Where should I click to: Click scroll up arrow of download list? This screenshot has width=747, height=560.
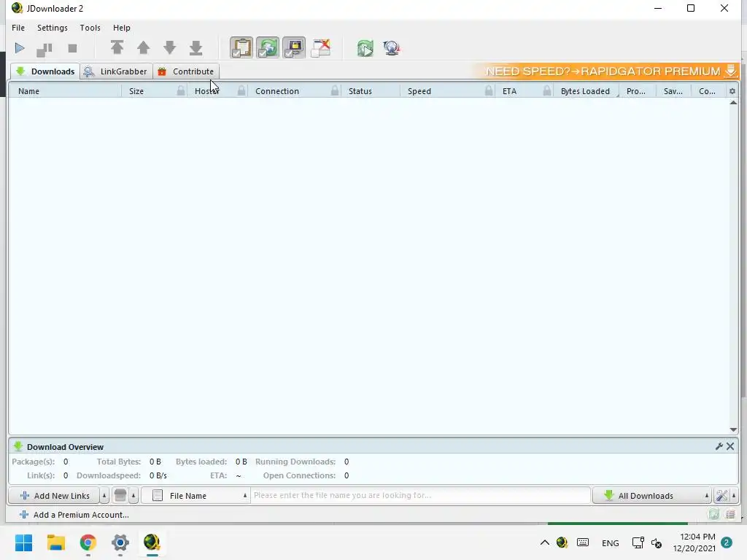tap(733, 103)
